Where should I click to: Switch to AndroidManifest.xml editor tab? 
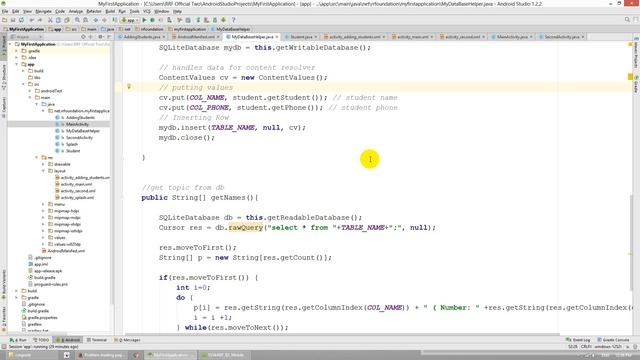196,37
